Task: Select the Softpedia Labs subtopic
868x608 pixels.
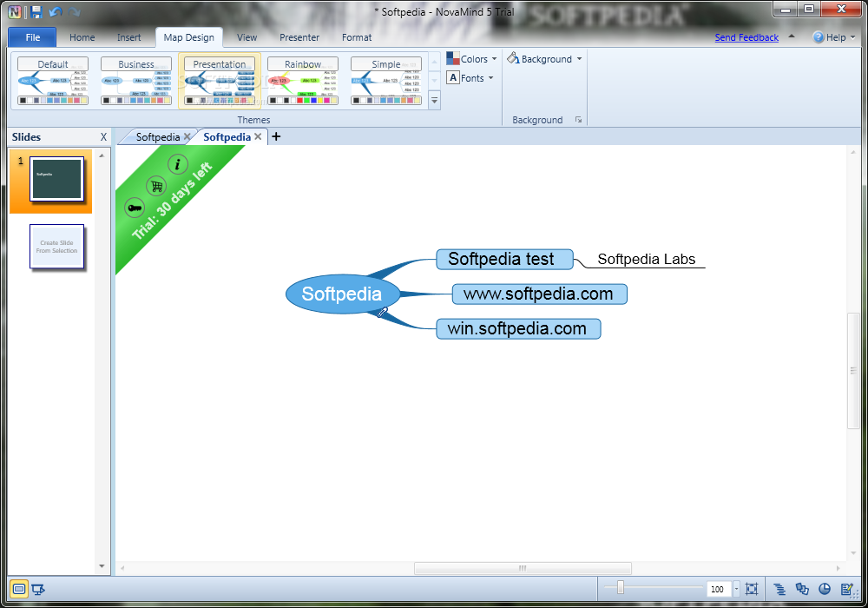Action: click(646, 259)
